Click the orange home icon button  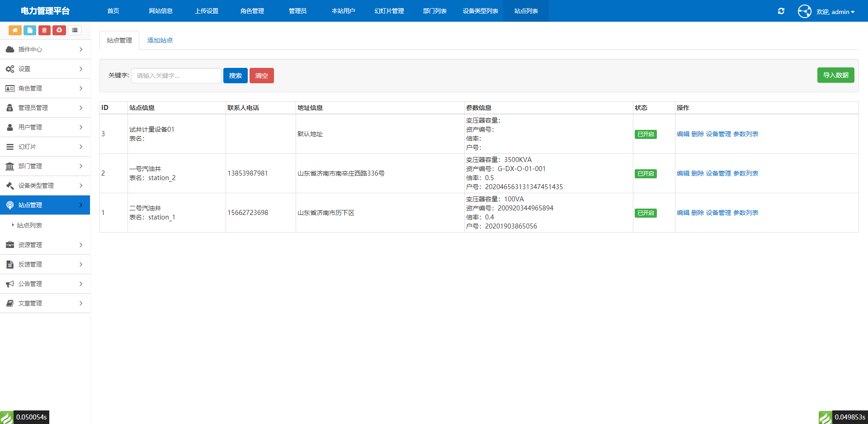15,30
